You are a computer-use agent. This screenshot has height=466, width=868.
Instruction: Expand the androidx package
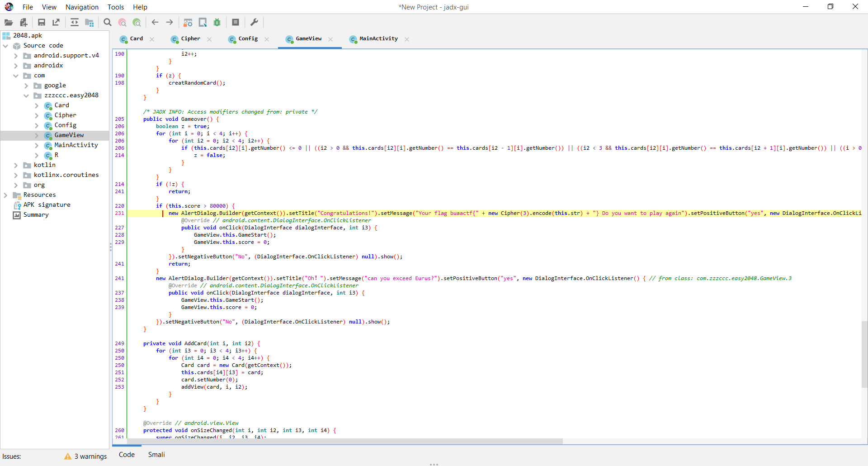tap(16, 66)
